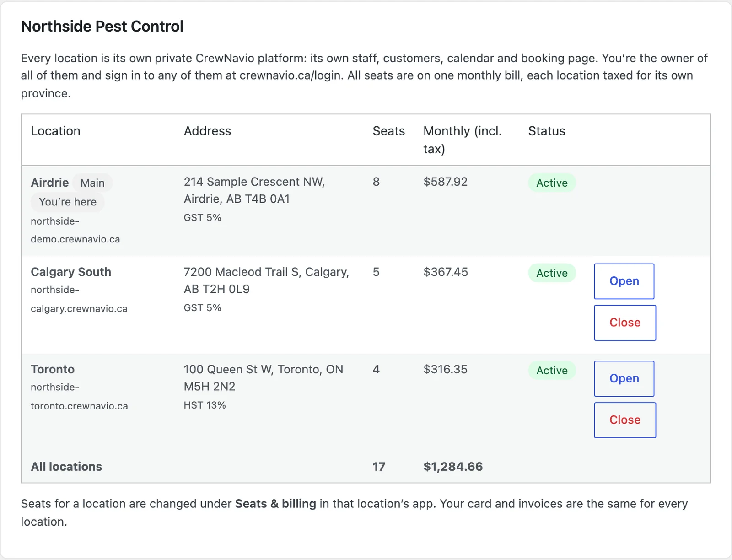Image resolution: width=732 pixels, height=560 pixels.
Task: Click northside-toronto.crewnavio.ca subdomain text
Action: point(79,397)
